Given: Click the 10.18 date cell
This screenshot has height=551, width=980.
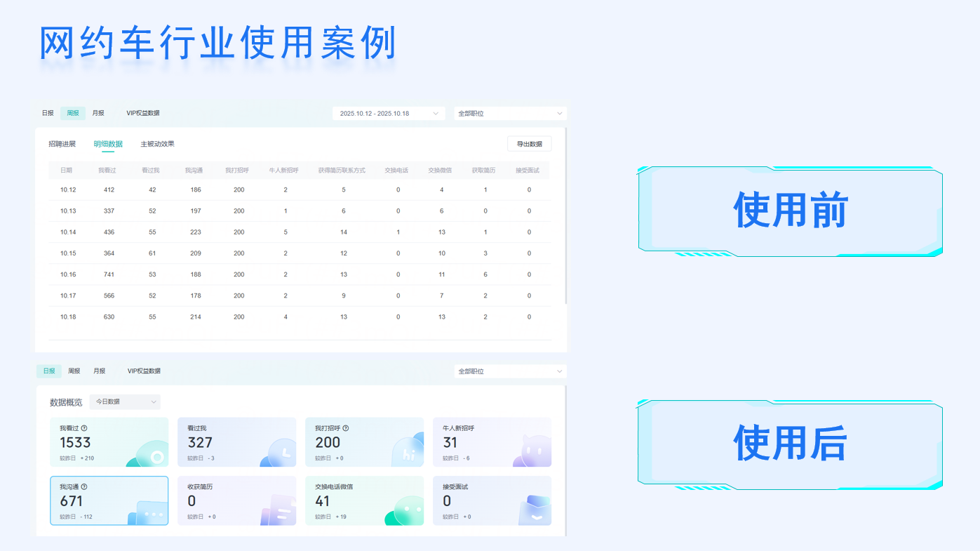Looking at the screenshot, I should point(68,317).
